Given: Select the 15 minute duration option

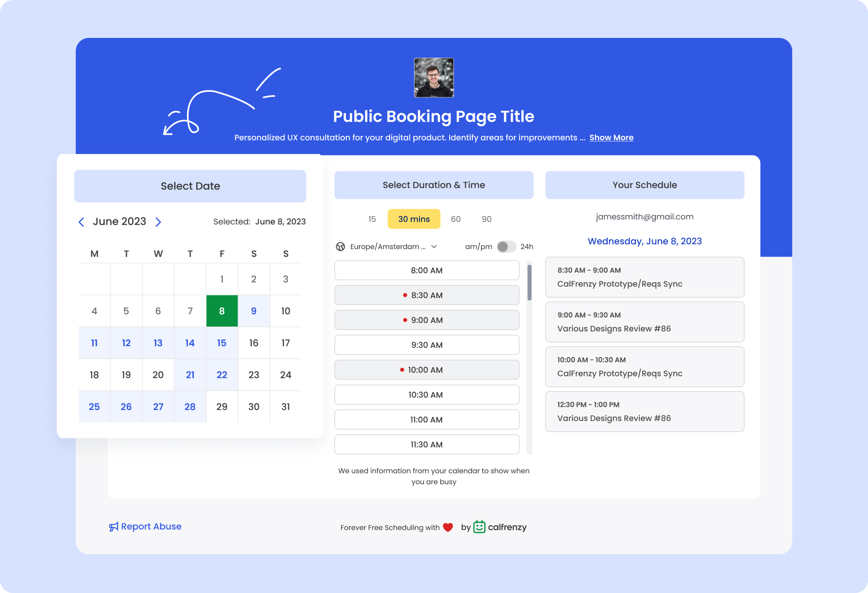Looking at the screenshot, I should tap(372, 218).
